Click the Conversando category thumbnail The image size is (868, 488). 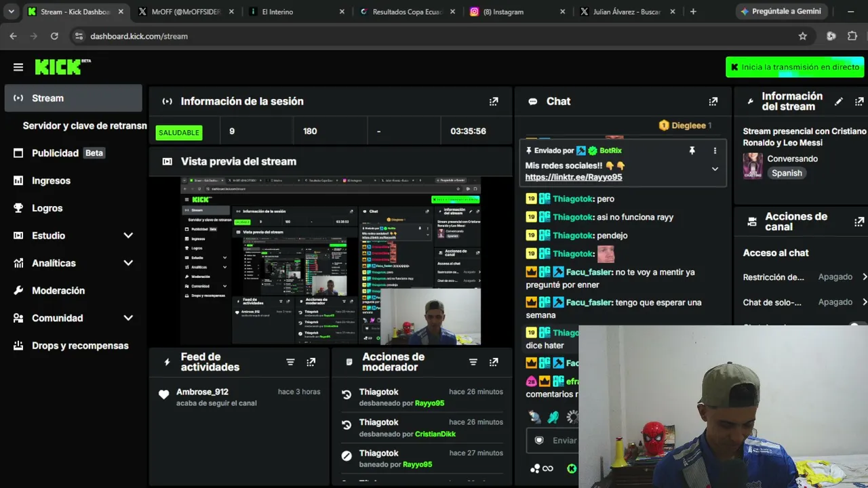click(753, 165)
